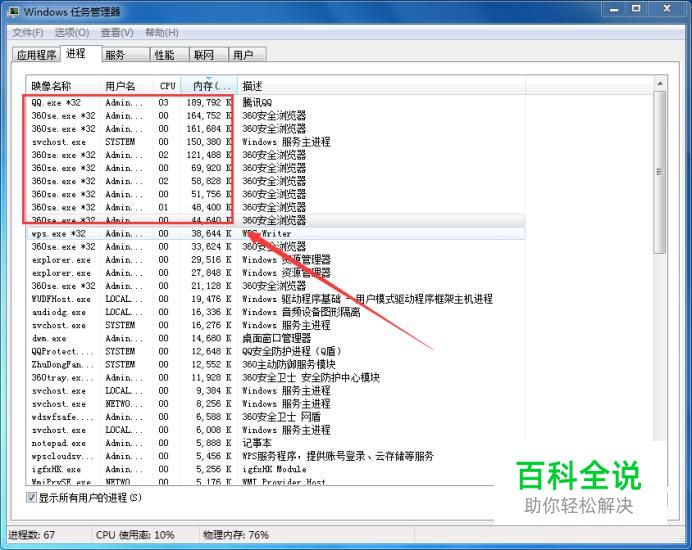Select the QQ.exe *32 process row
The image size is (692, 550).
coord(276,102)
